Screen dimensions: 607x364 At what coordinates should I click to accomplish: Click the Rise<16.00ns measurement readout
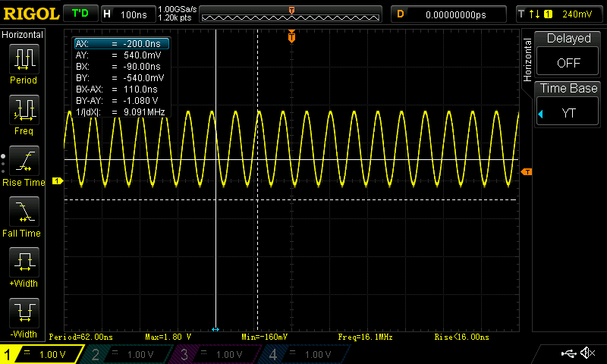tap(461, 337)
